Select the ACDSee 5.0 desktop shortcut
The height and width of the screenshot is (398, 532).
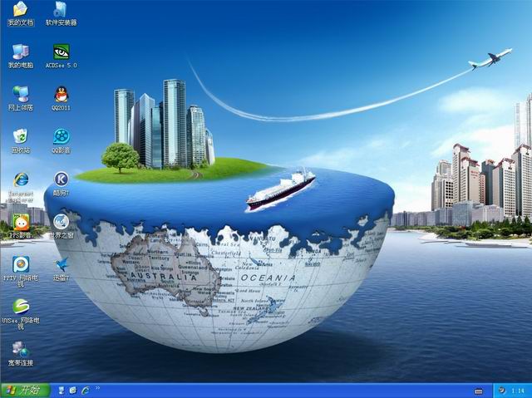pyautogui.click(x=62, y=57)
